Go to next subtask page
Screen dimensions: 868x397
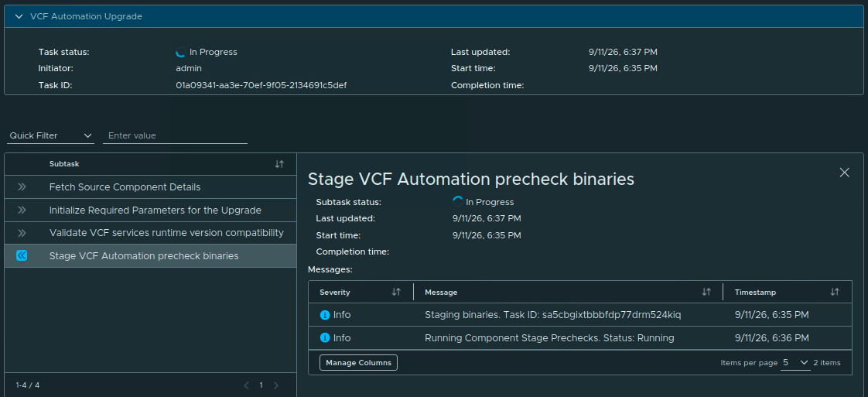point(275,385)
